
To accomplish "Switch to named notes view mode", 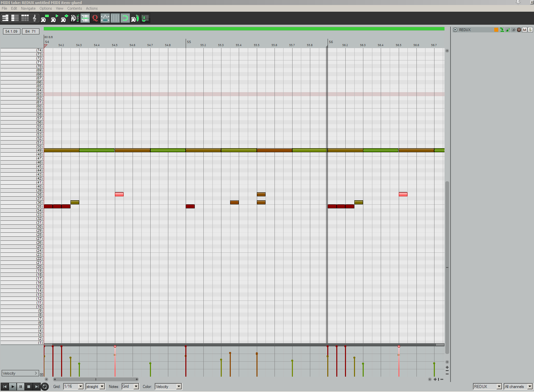I will click(15, 18).
